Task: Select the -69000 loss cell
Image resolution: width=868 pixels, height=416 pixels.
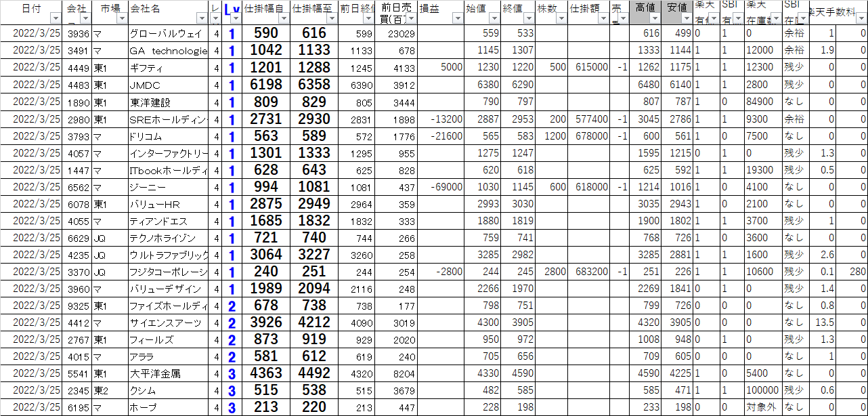Action: click(x=441, y=187)
